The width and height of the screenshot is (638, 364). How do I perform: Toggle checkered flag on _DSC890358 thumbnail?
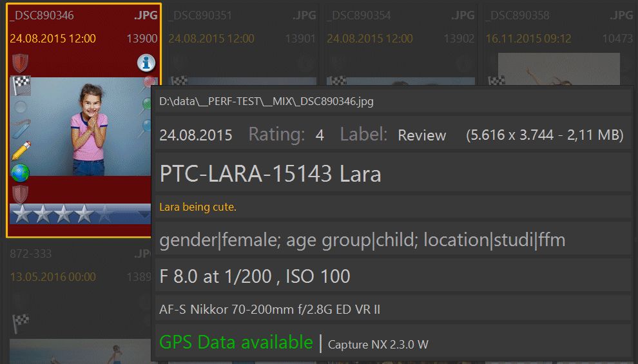click(496, 81)
